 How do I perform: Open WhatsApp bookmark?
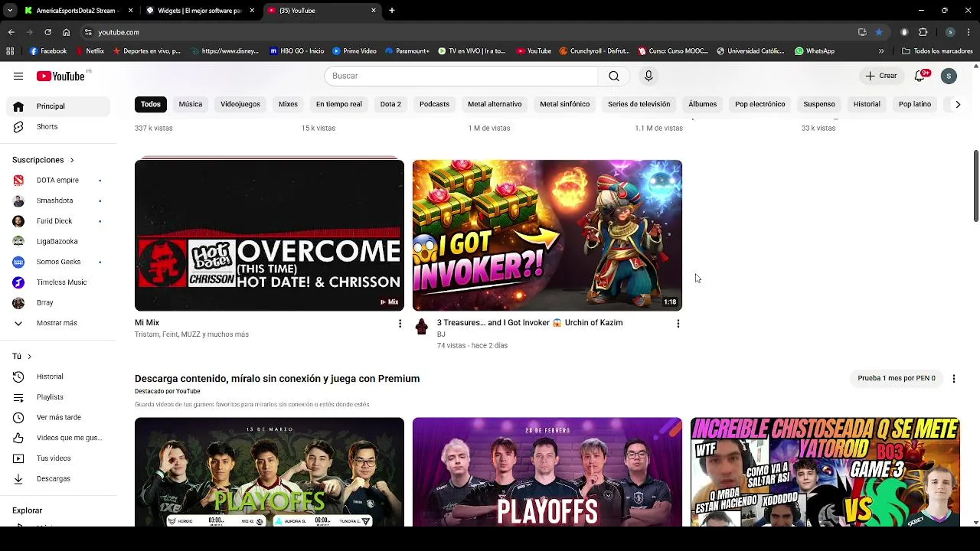point(815,51)
